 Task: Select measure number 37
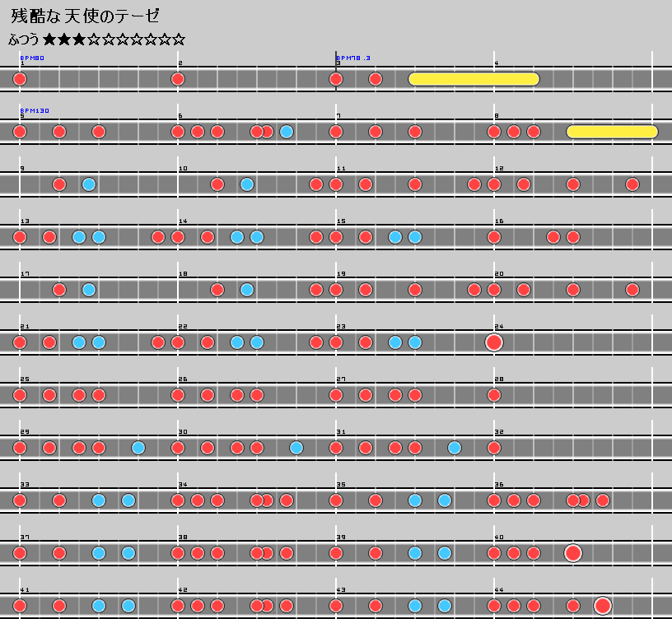tap(25, 538)
